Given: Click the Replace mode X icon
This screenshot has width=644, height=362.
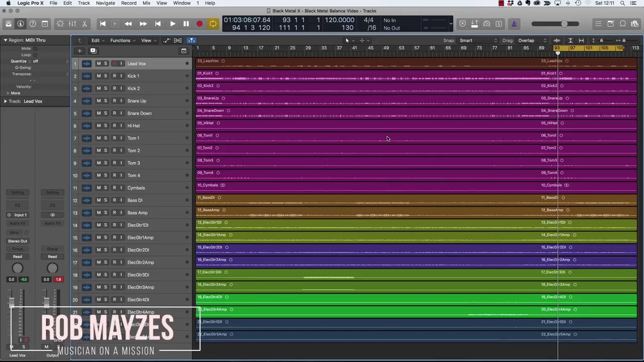Looking at the screenshot, I should tap(462, 24).
